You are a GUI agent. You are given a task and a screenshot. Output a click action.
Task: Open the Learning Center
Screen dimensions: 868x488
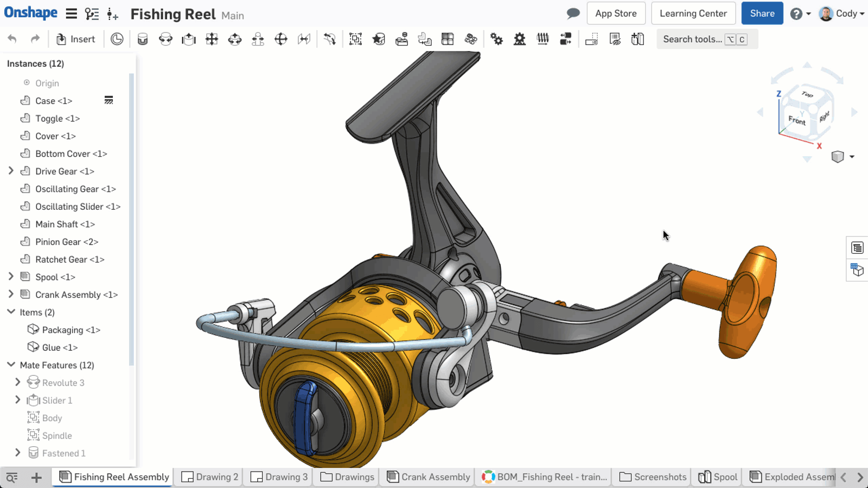click(x=693, y=14)
